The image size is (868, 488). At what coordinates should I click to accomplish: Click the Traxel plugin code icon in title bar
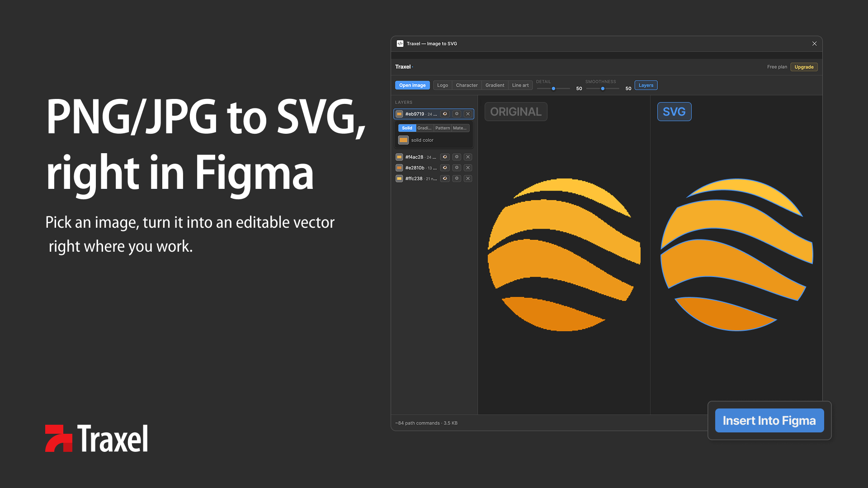point(400,44)
